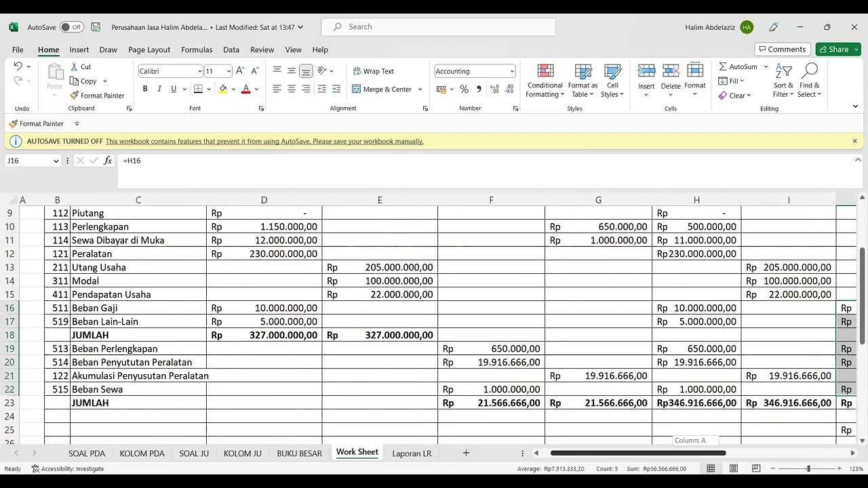Click the Increase Decimal icon

pos(494,89)
